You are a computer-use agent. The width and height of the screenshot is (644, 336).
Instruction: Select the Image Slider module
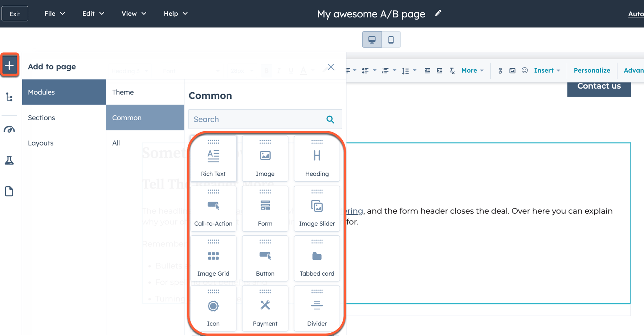(317, 209)
